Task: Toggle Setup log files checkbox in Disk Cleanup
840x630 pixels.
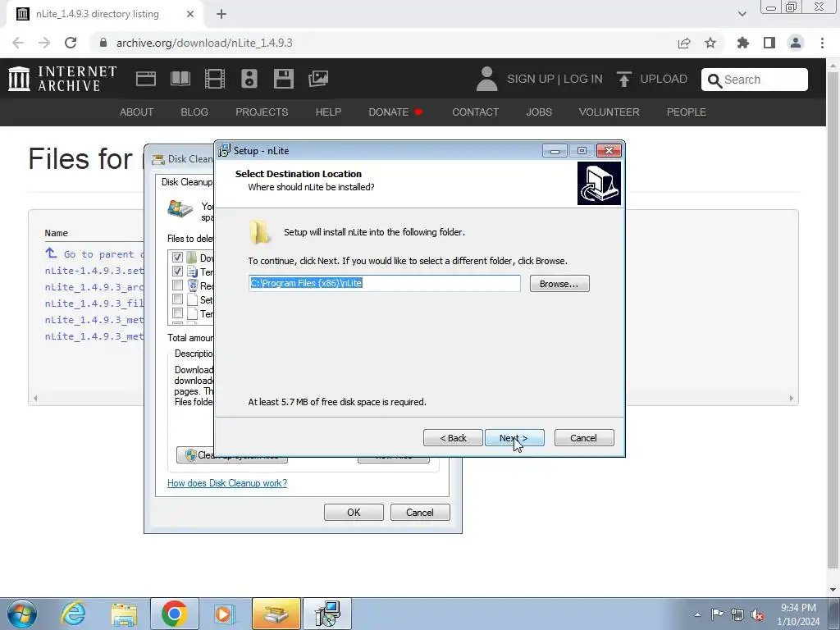Action: [x=177, y=299]
